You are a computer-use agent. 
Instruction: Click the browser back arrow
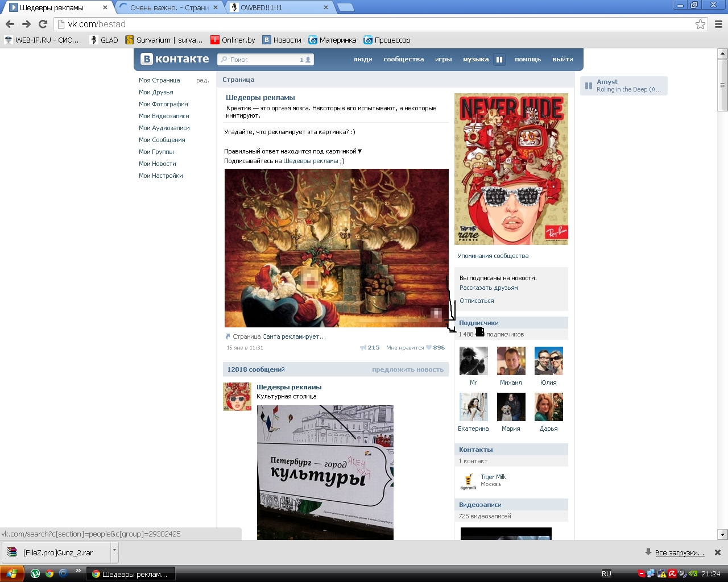click(10, 24)
